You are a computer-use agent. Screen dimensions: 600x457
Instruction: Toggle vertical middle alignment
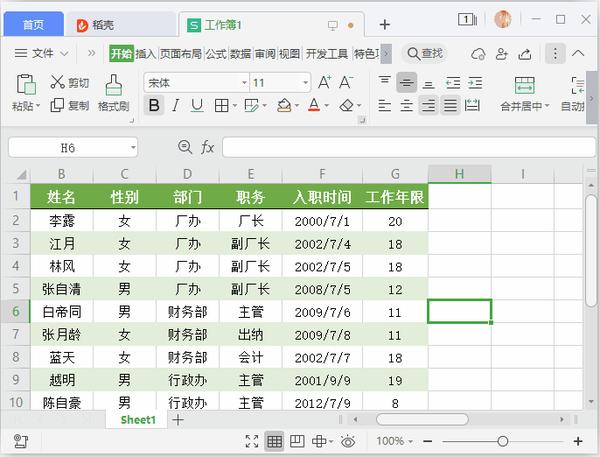tap(406, 82)
